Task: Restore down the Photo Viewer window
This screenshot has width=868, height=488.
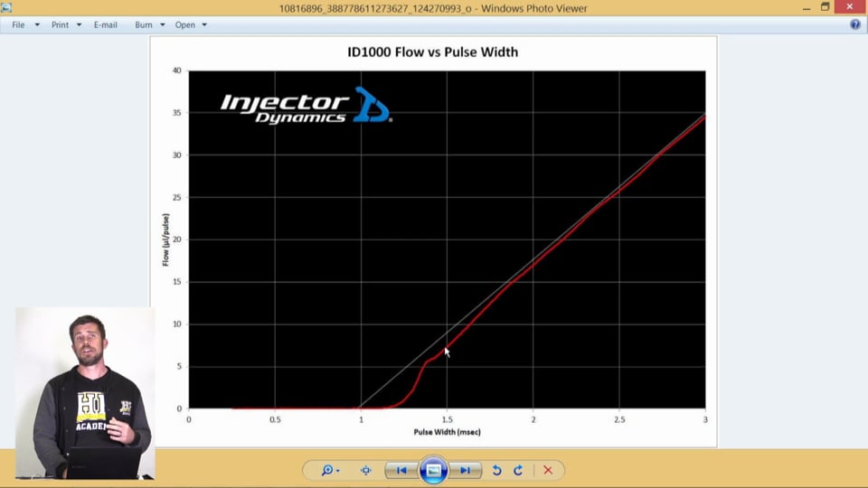Action: pyautogui.click(x=825, y=7)
